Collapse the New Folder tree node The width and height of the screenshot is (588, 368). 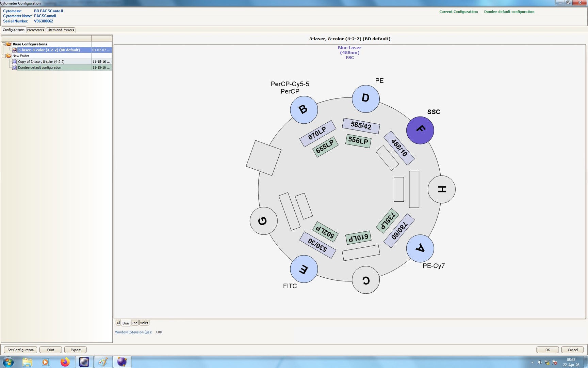(x=4, y=56)
